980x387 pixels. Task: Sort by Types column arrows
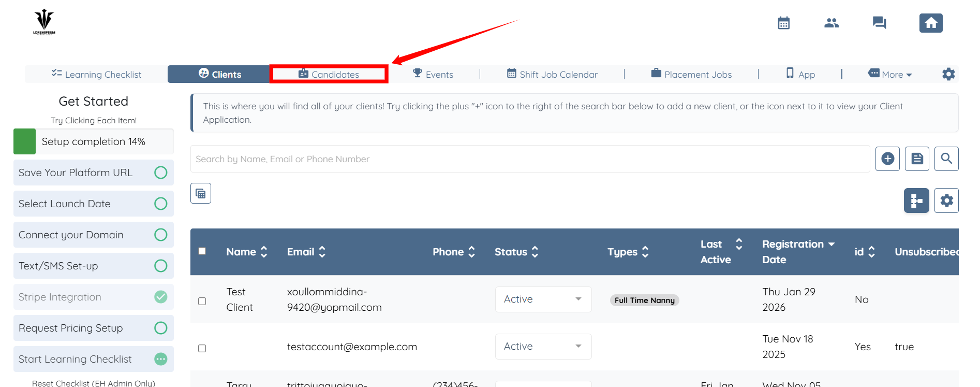click(645, 252)
